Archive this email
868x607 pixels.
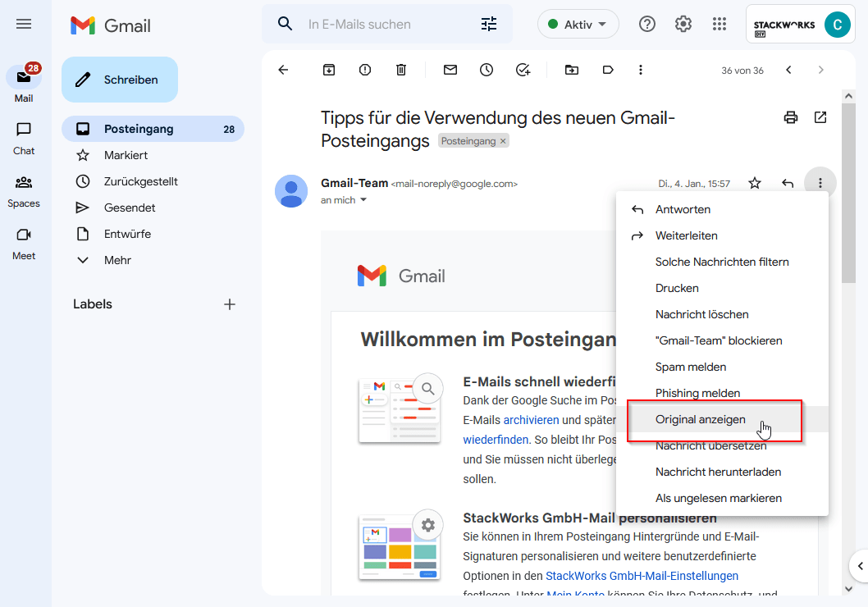[329, 70]
